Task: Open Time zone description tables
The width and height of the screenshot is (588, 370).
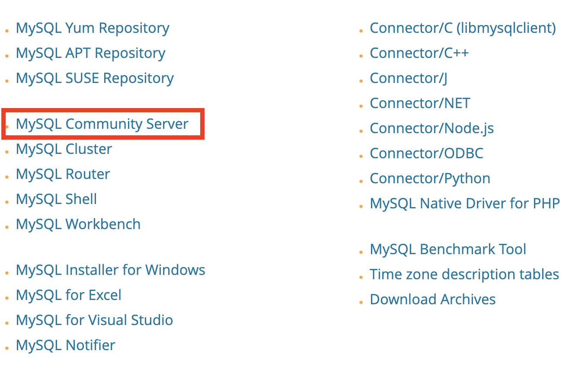Action: tap(464, 274)
